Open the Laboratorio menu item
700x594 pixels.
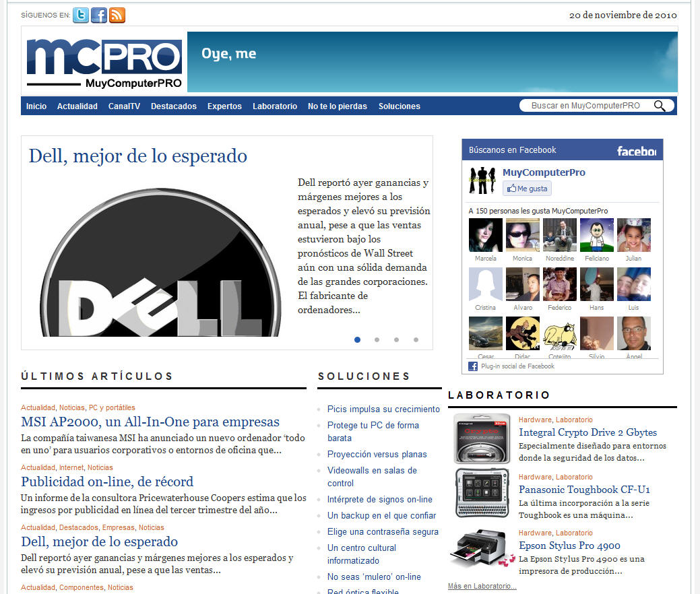point(275,106)
